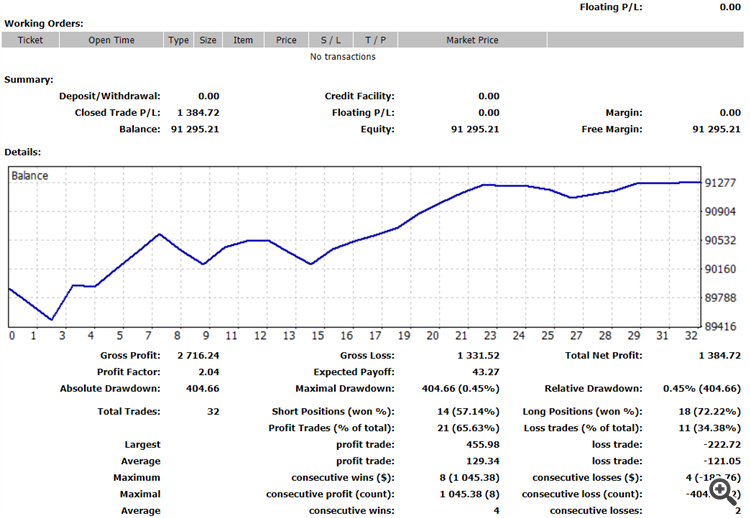Click the Total Trades value 32
This screenshot has width=750, height=518.
click(x=213, y=411)
